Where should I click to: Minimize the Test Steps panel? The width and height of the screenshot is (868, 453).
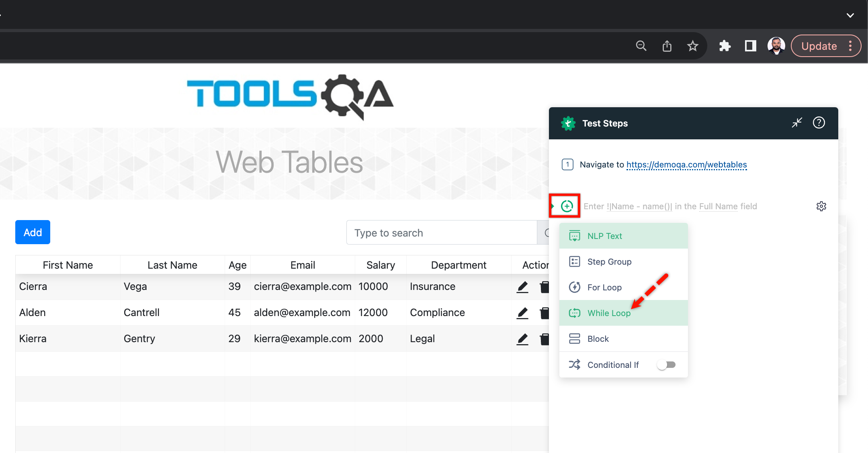[797, 123]
